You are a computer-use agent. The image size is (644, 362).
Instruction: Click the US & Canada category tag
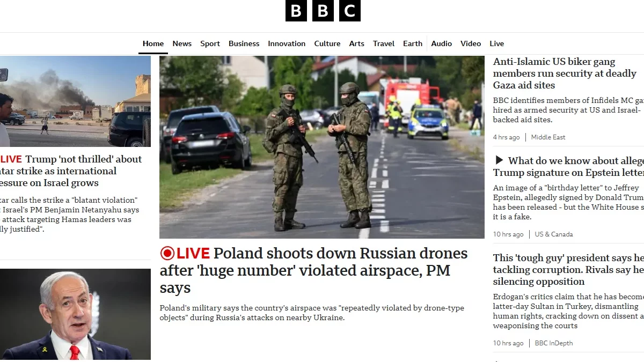tap(554, 234)
